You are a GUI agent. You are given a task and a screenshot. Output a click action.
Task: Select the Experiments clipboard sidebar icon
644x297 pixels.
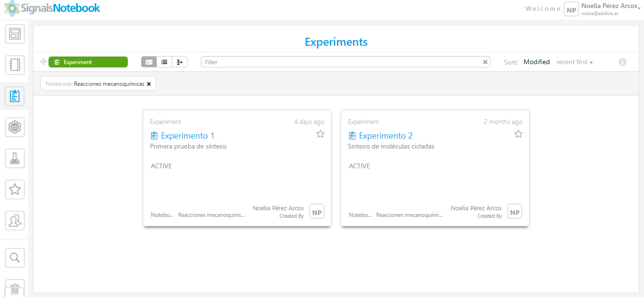point(15,96)
